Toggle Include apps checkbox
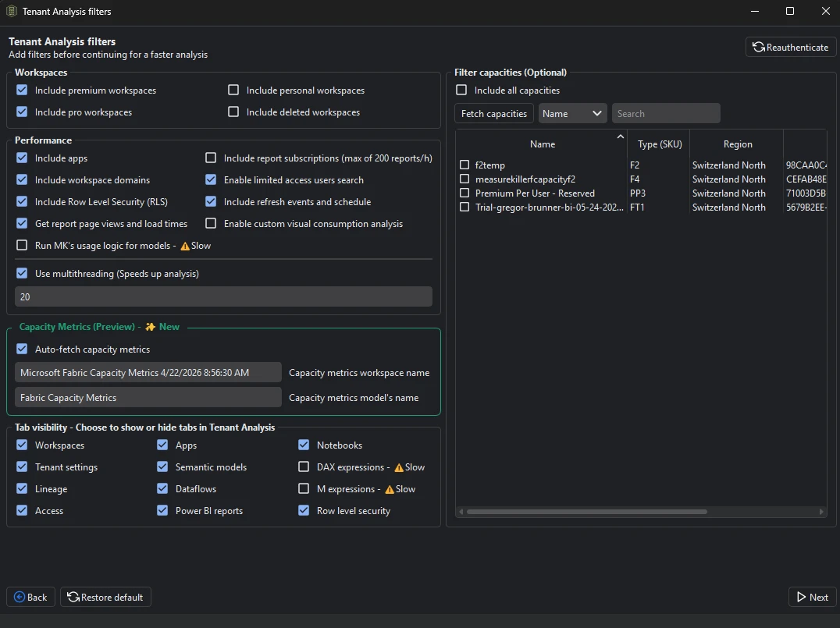 pos(22,158)
